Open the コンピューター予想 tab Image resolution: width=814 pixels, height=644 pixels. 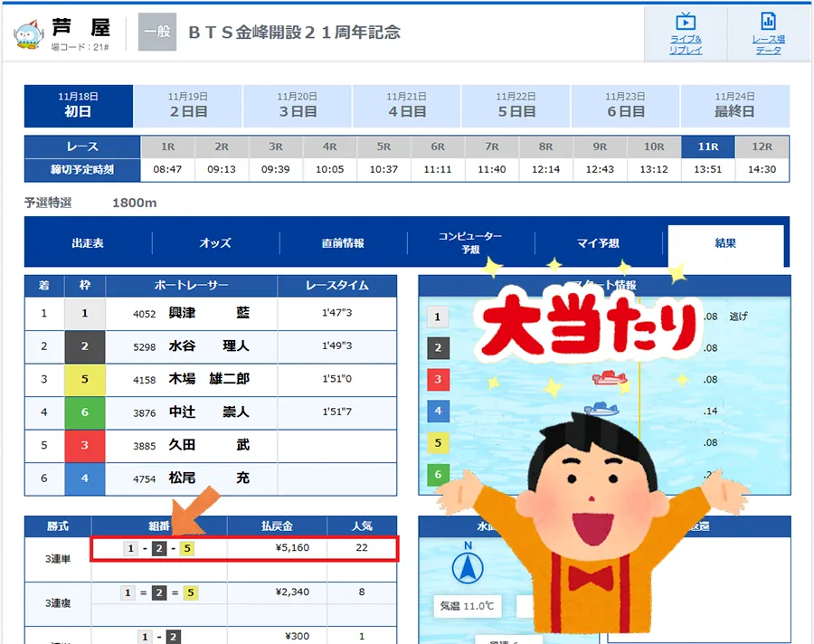click(470, 242)
